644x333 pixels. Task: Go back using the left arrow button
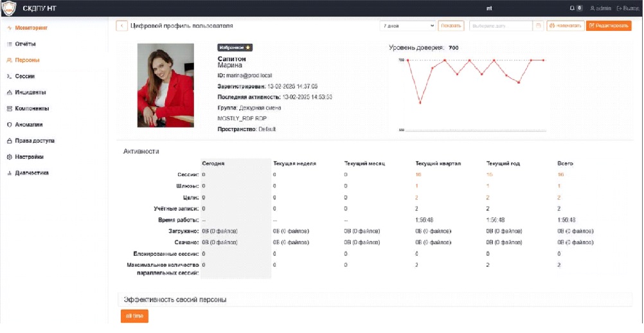click(121, 26)
